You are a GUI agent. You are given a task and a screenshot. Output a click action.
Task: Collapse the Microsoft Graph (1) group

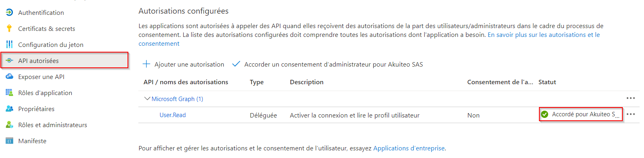pos(147,99)
